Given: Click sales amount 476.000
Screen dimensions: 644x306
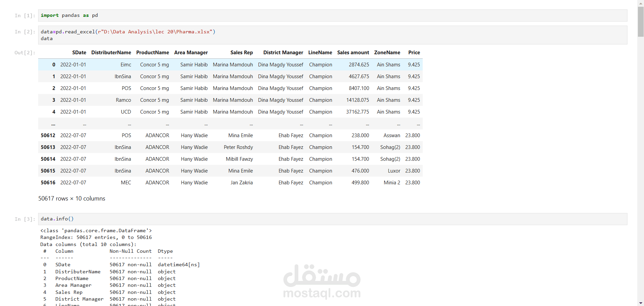Looking at the screenshot, I should tap(360, 171).
